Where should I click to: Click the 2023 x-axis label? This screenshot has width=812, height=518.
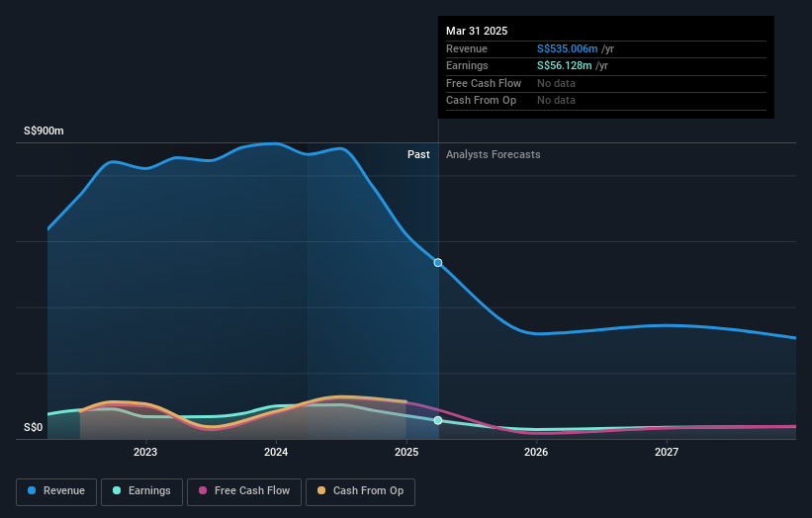145,452
